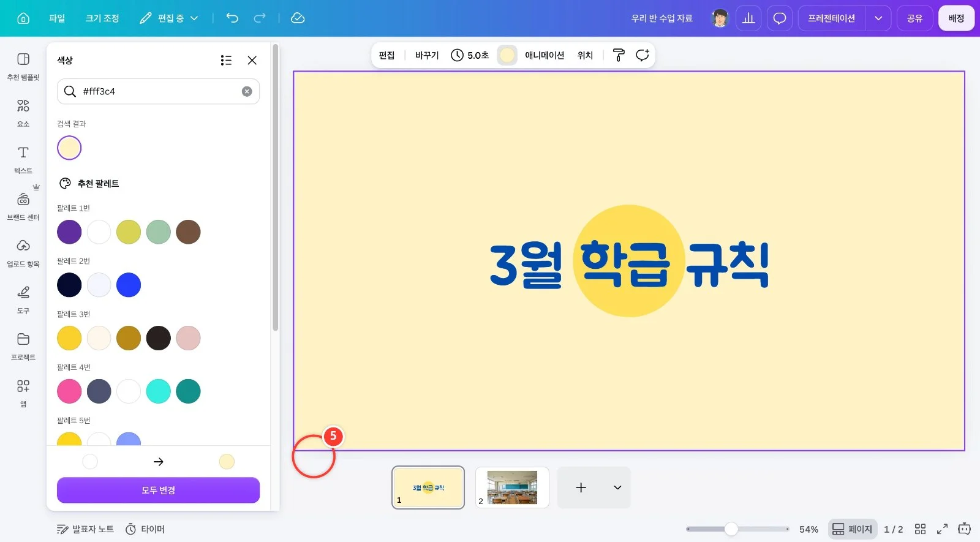Open 발표자 노트 presenter notes
980x542 pixels.
tap(85, 529)
